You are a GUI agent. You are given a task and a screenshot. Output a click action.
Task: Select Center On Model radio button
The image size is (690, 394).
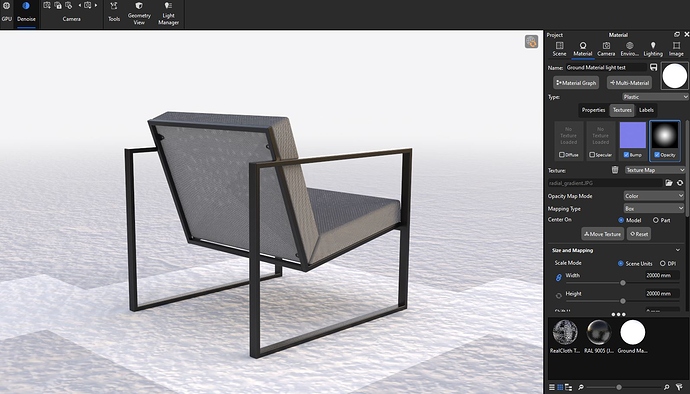point(621,220)
